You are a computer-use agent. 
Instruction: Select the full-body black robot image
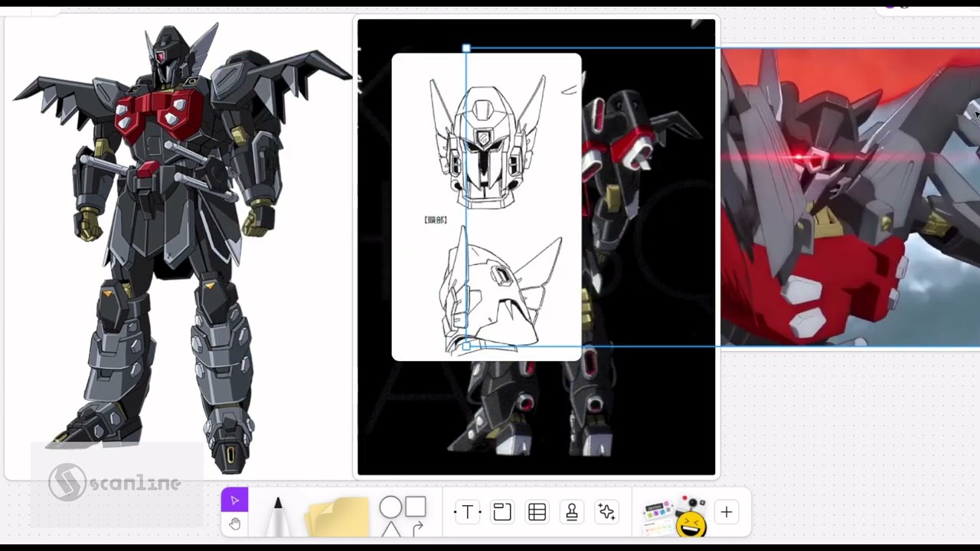[x=179, y=247]
